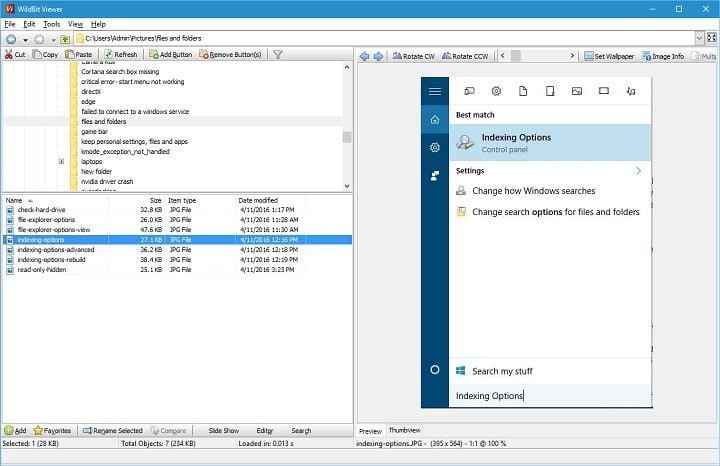
Task: Open the File menu
Action: coord(10,24)
